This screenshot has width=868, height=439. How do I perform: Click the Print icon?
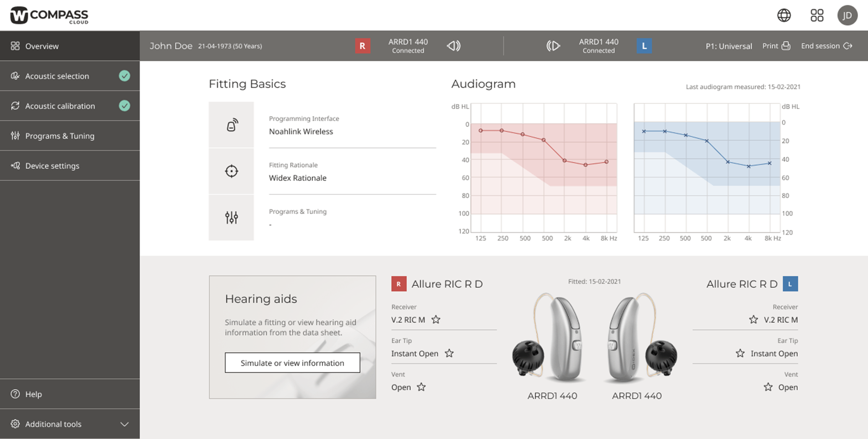click(x=787, y=46)
